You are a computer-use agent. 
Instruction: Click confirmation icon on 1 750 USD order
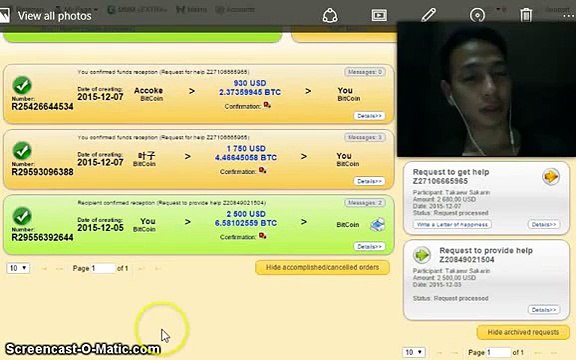(263, 170)
